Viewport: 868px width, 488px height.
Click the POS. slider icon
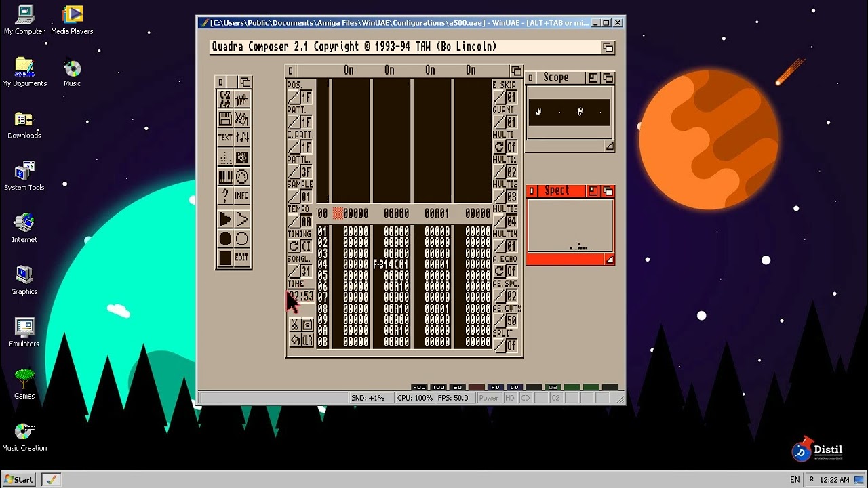[x=294, y=98]
